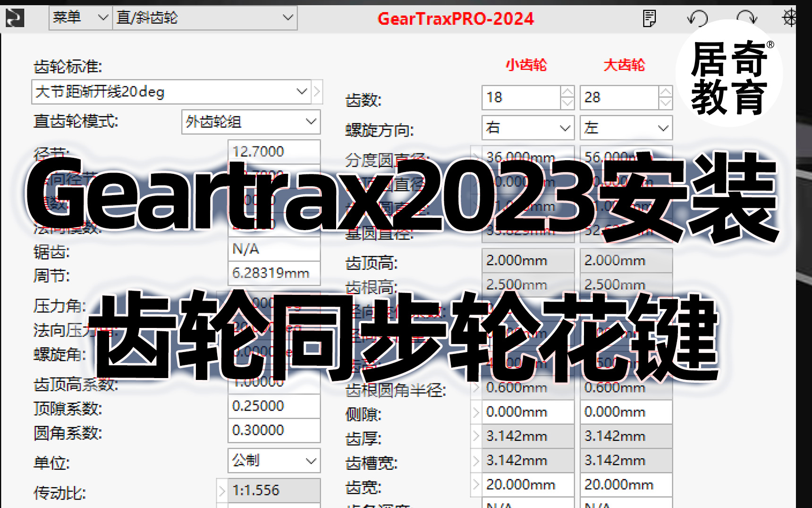Image resolution: width=812 pixels, height=508 pixels.
Task: Open the 直/斜齿轮 gear type dropdown
Action: point(205,18)
